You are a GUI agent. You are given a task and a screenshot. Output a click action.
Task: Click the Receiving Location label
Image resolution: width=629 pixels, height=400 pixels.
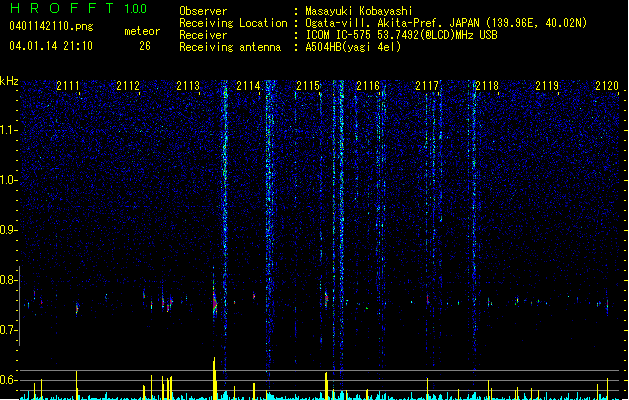tap(233, 23)
